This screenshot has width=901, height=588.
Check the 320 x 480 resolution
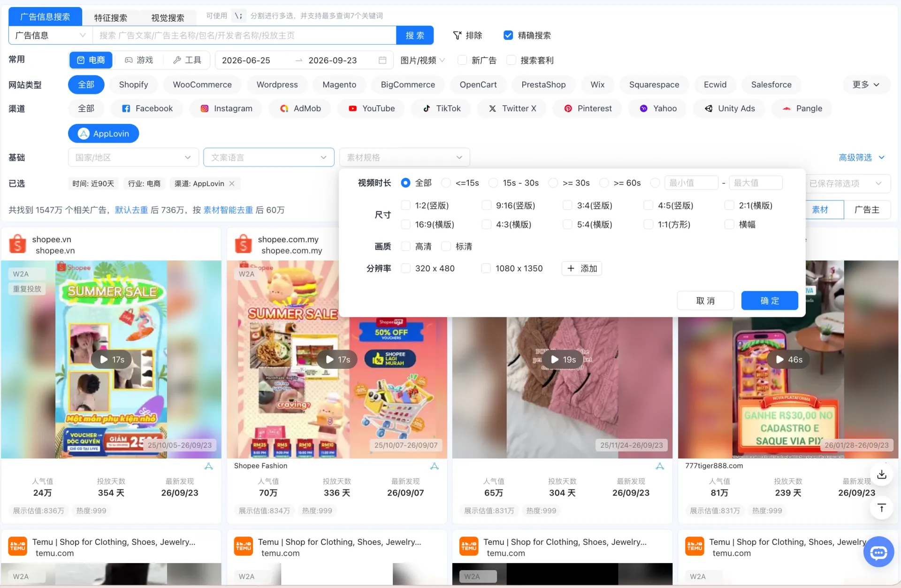(x=406, y=268)
